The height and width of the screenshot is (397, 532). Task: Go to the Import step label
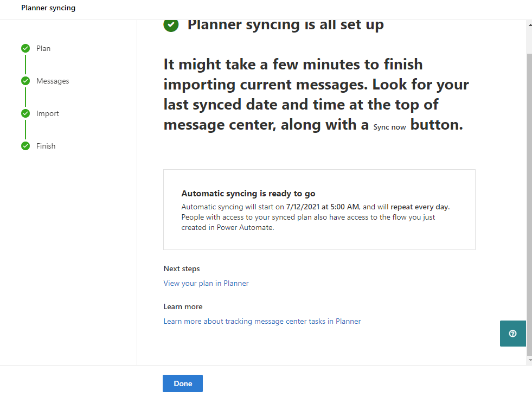click(48, 114)
